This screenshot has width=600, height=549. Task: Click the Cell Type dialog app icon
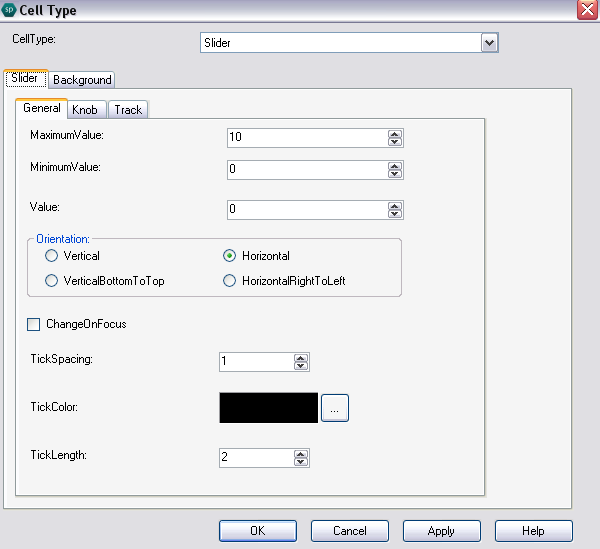tap(9, 10)
